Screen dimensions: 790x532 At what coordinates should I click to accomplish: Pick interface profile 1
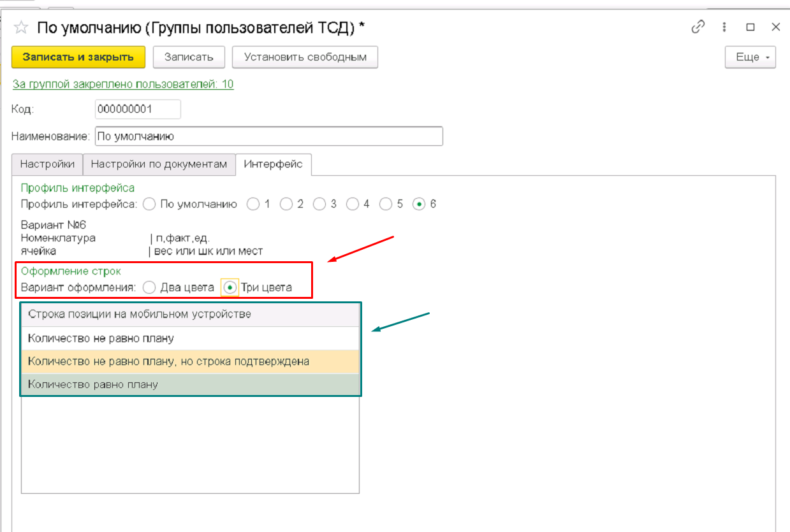click(253, 205)
